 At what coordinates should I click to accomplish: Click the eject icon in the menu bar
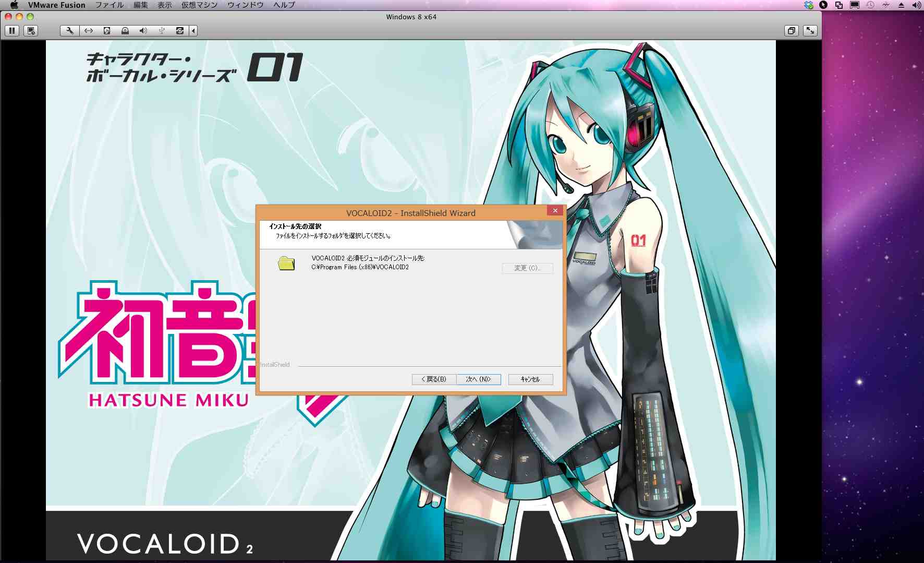[901, 5]
